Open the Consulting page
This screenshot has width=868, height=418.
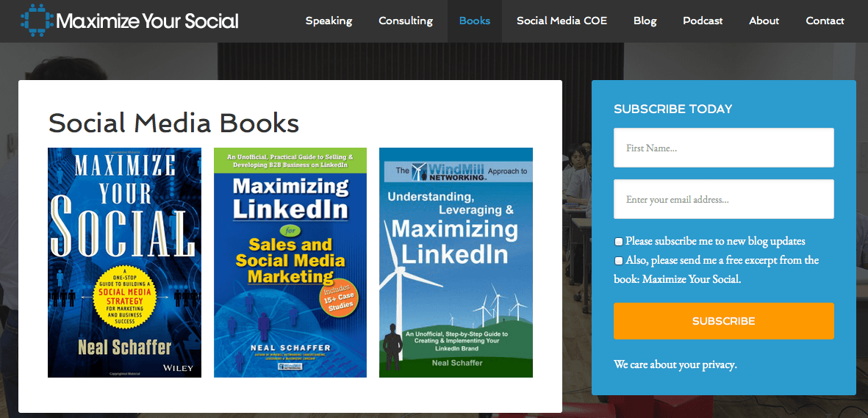click(x=406, y=21)
